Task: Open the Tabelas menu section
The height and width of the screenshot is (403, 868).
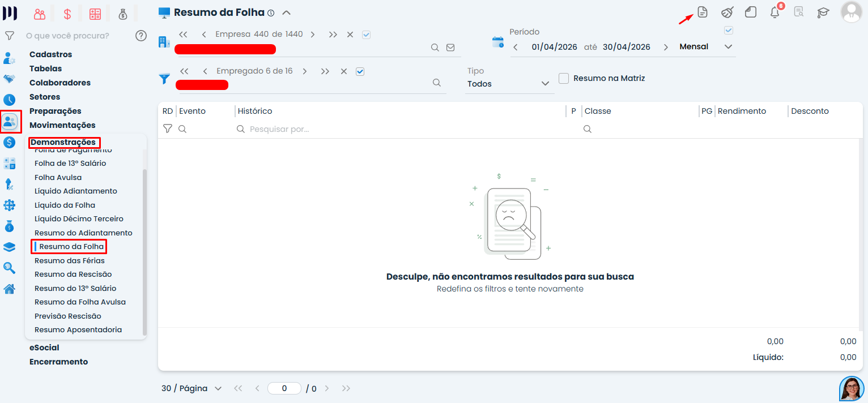Action: tap(45, 68)
